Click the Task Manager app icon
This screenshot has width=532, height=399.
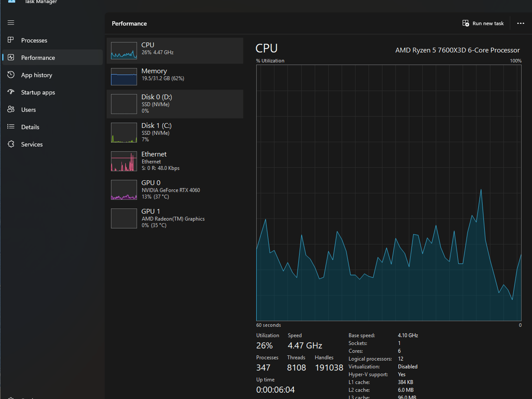pyautogui.click(x=11, y=1)
